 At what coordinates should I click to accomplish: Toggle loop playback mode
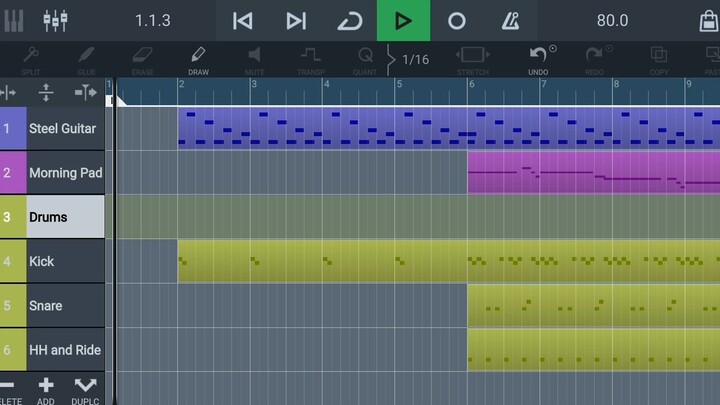(349, 21)
